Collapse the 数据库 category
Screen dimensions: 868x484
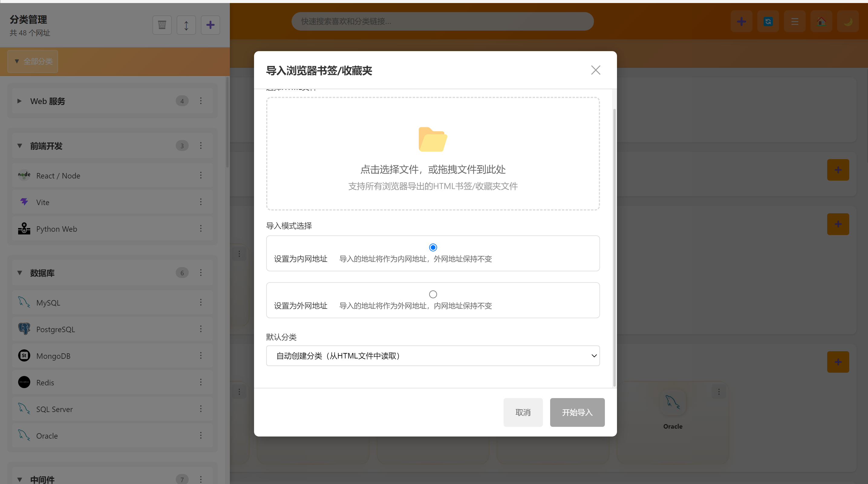20,273
